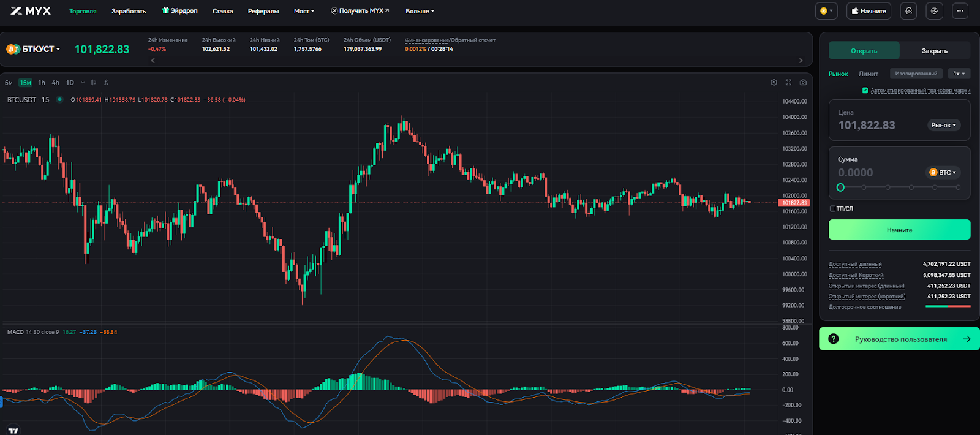Change candlestick chart type icon

(x=94, y=83)
